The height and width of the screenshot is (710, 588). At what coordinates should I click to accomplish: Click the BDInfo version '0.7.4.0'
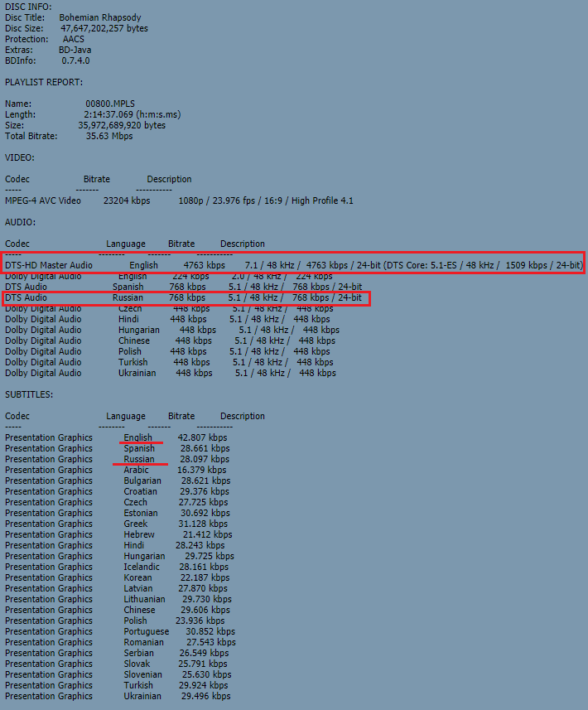[x=75, y=60]
